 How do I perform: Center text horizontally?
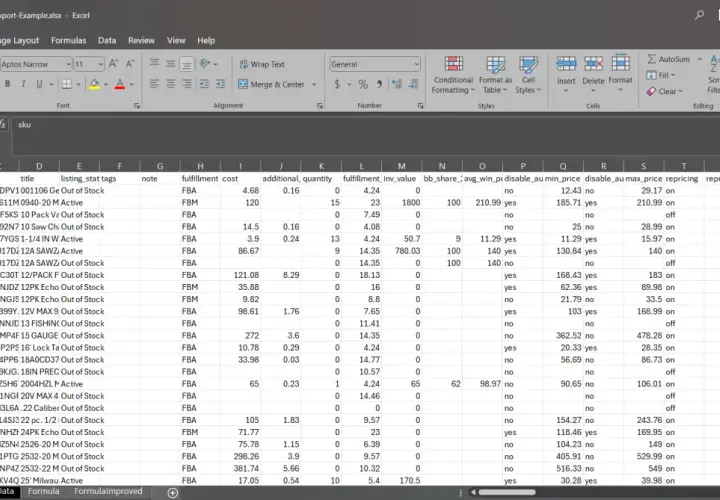[170, 84]
